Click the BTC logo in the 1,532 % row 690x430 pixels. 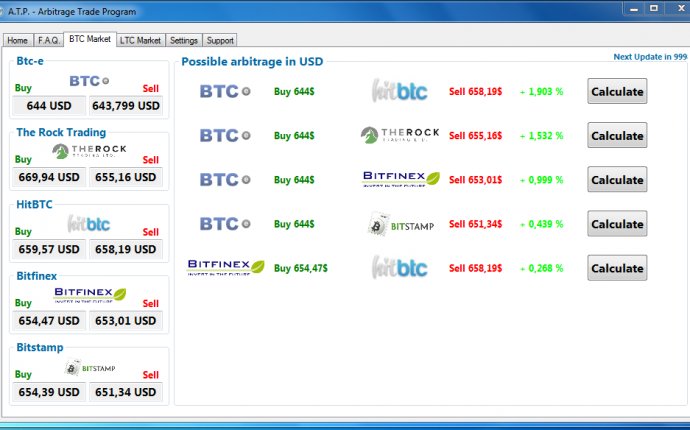(225, 136)
